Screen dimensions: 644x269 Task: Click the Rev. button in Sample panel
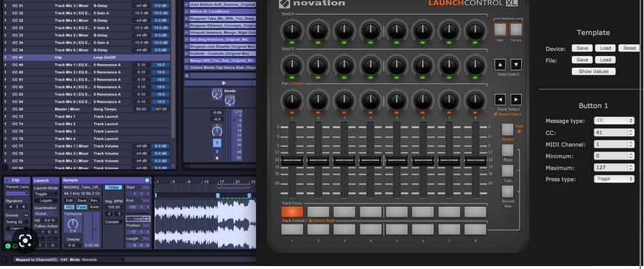click(95, 200)
